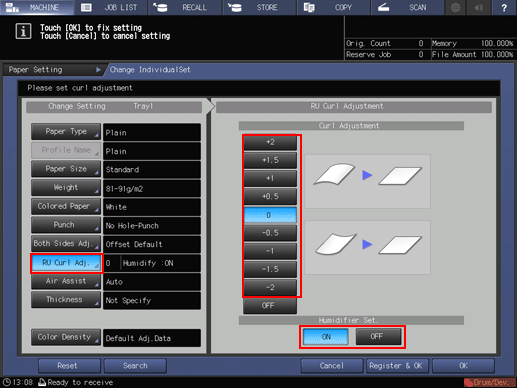Click Register & OK
The height and width of the screenshot is (388, 517).
pos(398,366)
